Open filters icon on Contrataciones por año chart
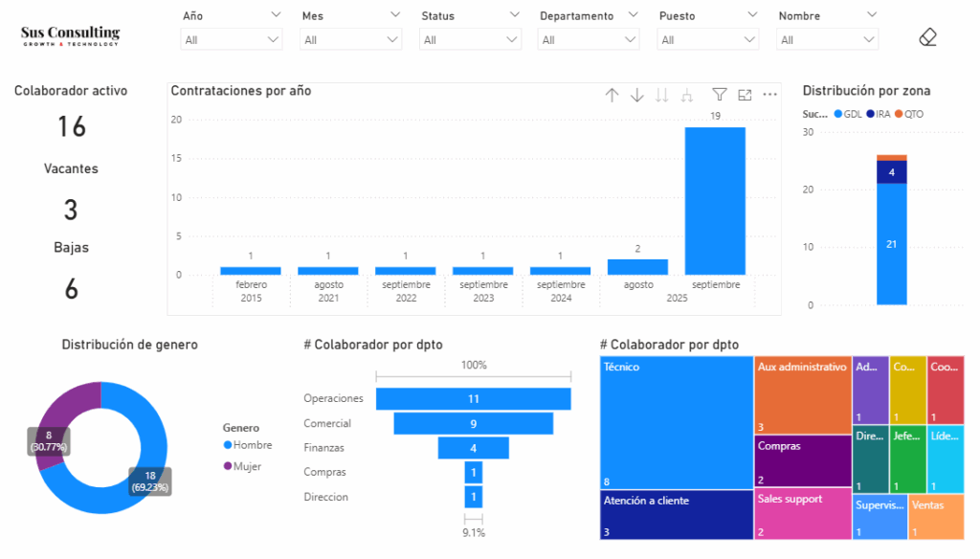Image resolution: width=980 pixels, height=559 pixels. pyautogui.click(x=720, y=95)
